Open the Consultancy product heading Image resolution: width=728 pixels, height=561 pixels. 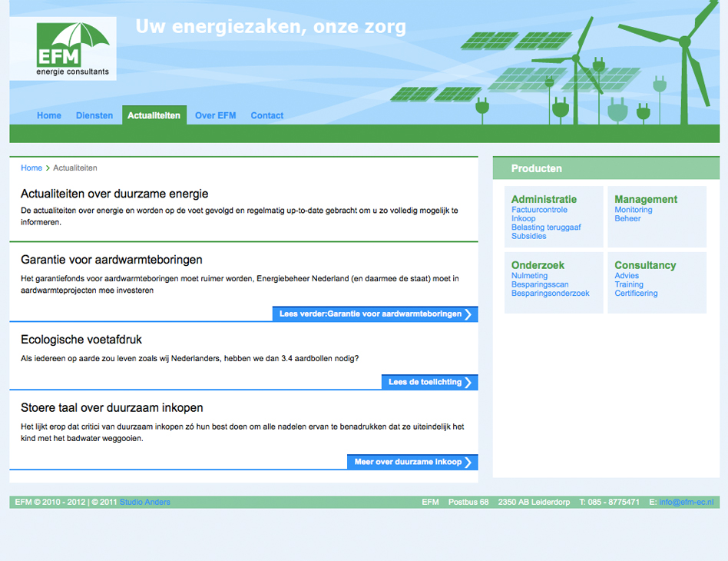(x=645, y=265)
